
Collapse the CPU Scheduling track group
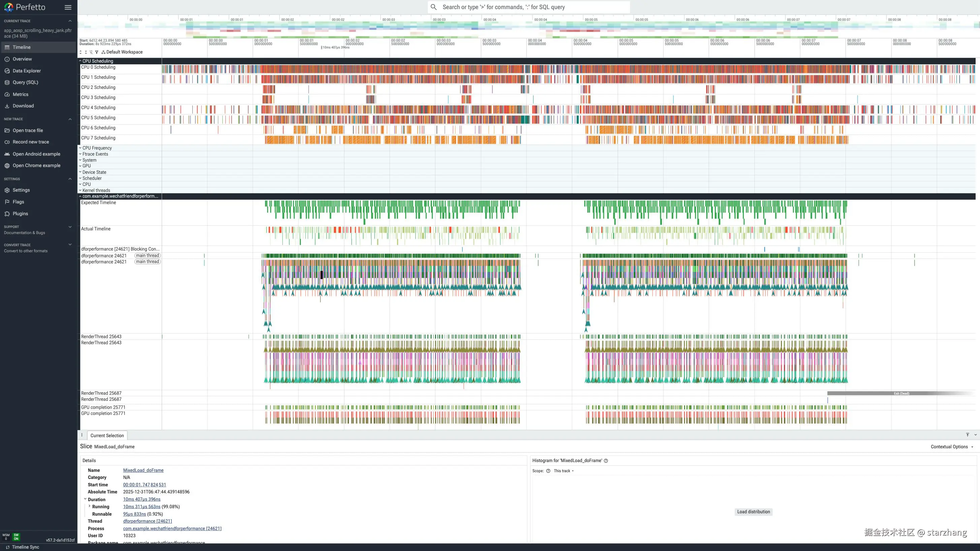pyautogui.click(x=80, y=61)
